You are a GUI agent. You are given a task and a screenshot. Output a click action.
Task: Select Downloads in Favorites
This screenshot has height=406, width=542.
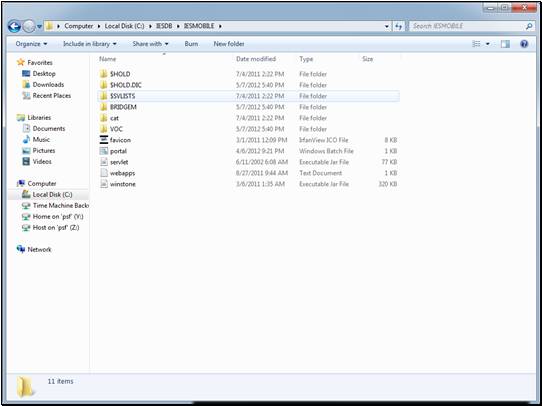click(x=48, y=85)
